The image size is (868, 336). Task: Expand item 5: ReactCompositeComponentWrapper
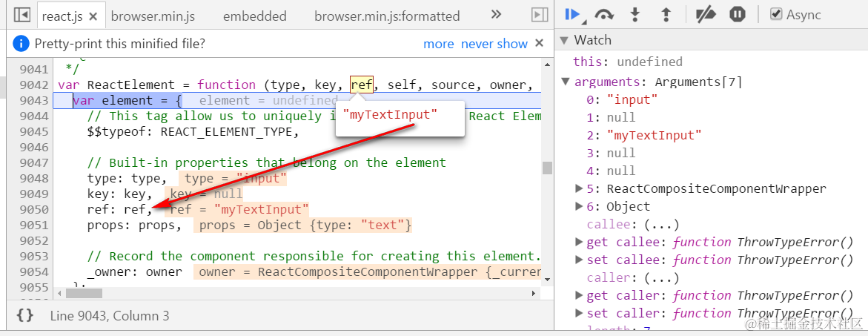(579, 188)
